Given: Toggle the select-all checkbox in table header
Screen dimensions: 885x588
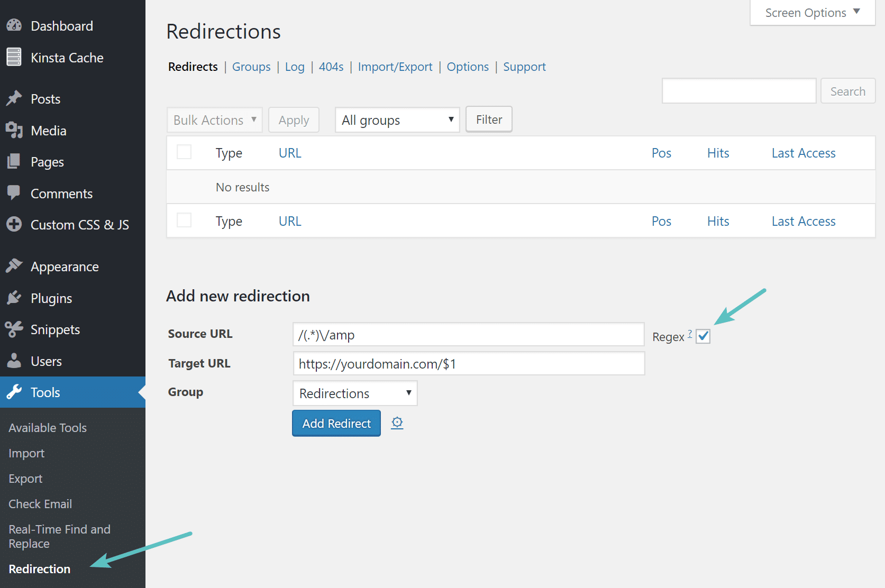Looking at the screenshot, I should coord(184,152).
